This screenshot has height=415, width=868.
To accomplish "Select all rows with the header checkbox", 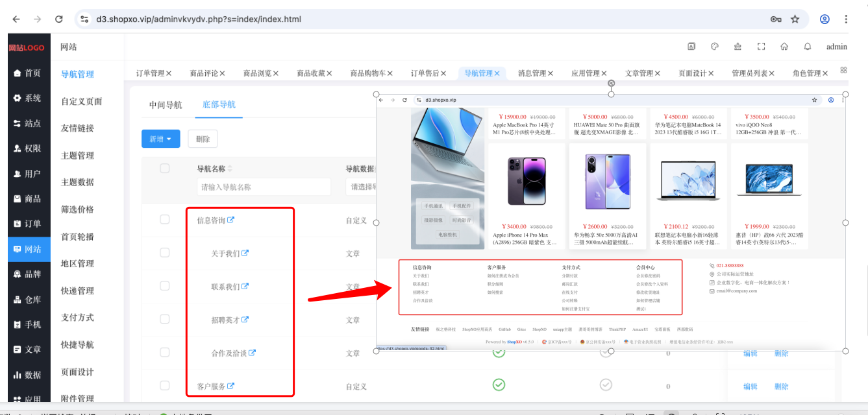I will coord(165,169).
